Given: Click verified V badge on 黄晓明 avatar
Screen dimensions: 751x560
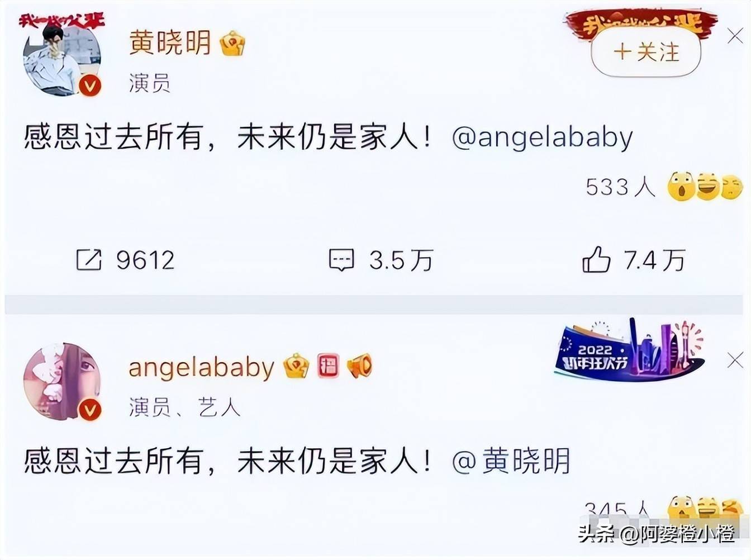Looking at the screenshot, I should click(x=90, y=86).
